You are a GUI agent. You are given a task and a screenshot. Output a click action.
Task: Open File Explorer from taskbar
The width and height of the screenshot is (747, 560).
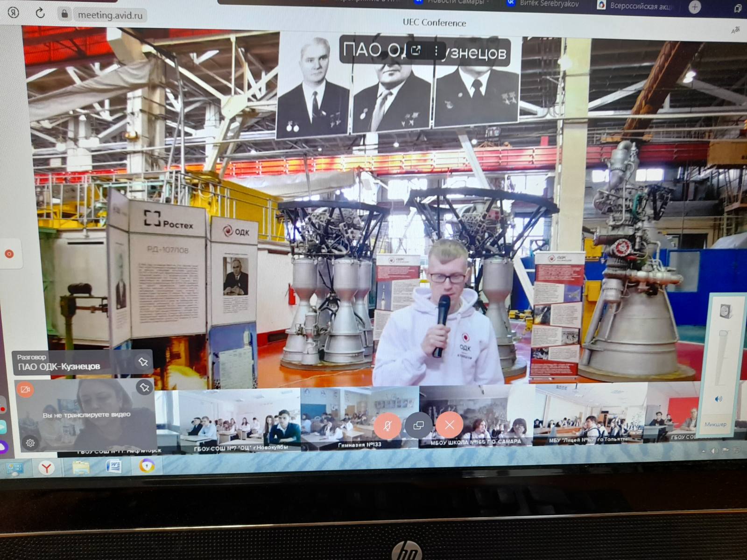tap(81, 467)
